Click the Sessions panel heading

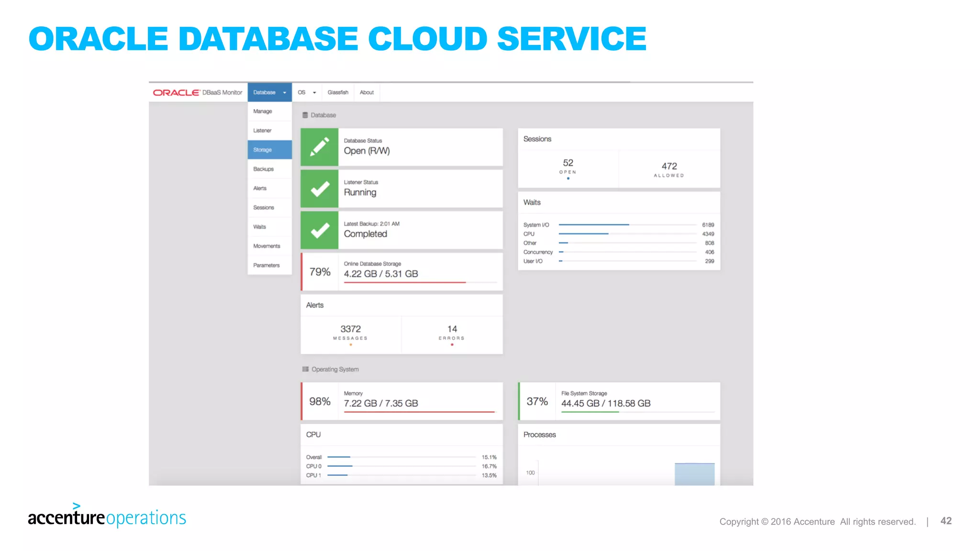[537, 139]
